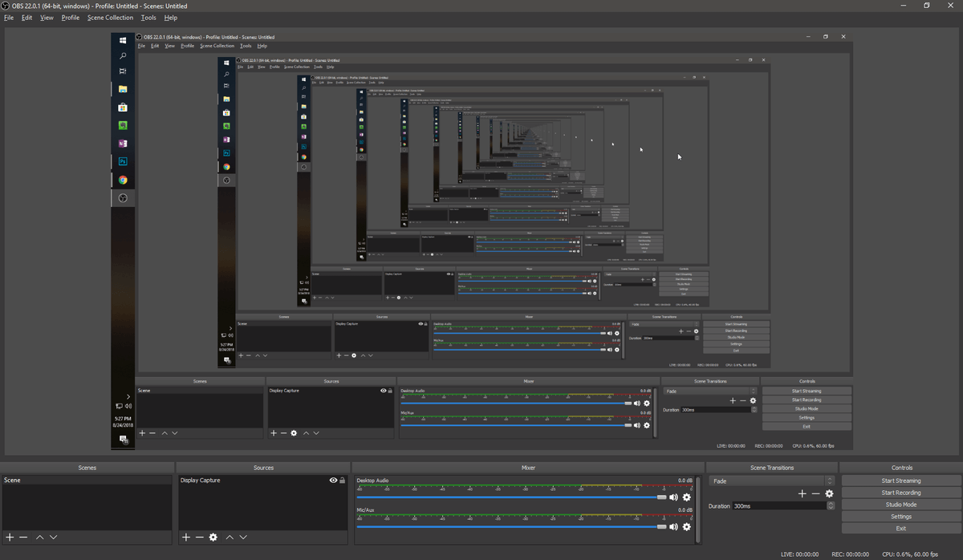Toggle eye icon in first nested preview's Sources
Screen dimensions: 963x560
click(x=384, y=391)
